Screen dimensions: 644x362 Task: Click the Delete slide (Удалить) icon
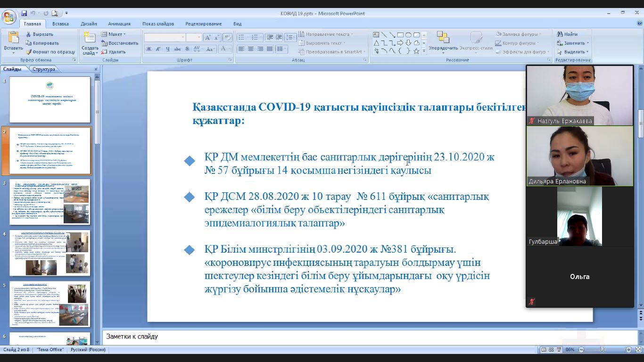pos(104,52)
